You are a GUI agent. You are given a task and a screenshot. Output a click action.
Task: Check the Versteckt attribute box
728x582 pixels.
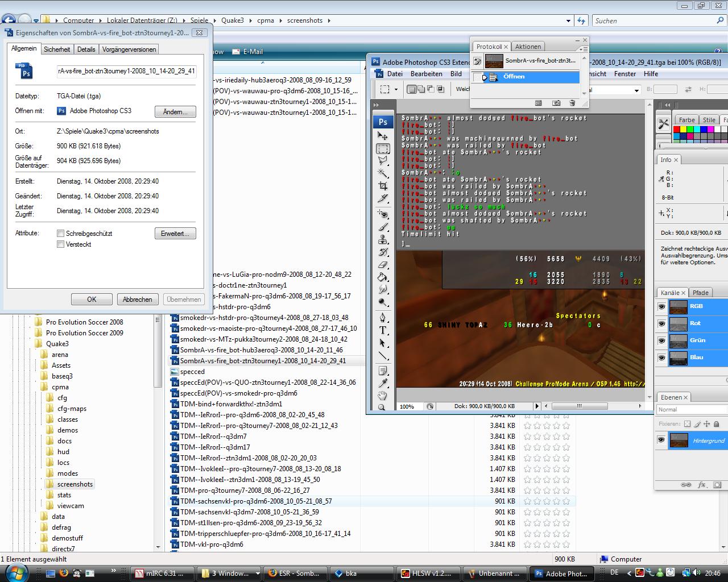pyautogui.click(x=60, y=244)
